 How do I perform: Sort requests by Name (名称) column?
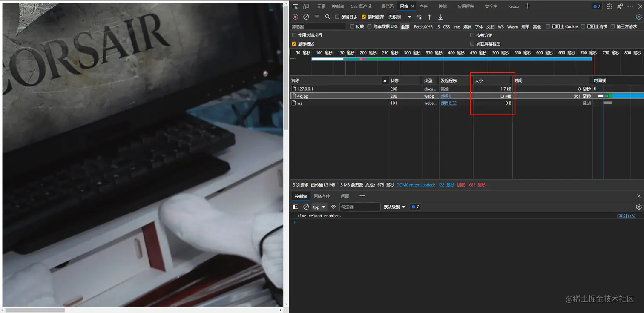pos(339,80)
